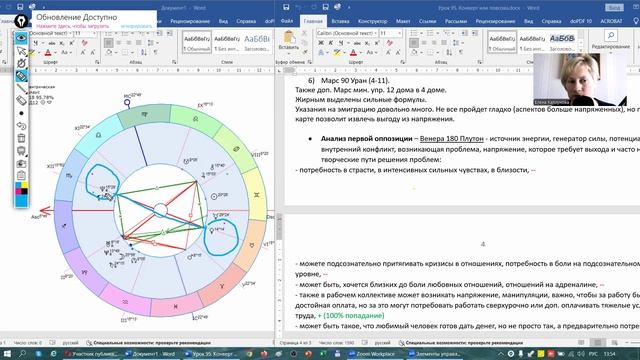
Task: Click the brush size dot in annotation toolbar
Action: pos(21,113)
